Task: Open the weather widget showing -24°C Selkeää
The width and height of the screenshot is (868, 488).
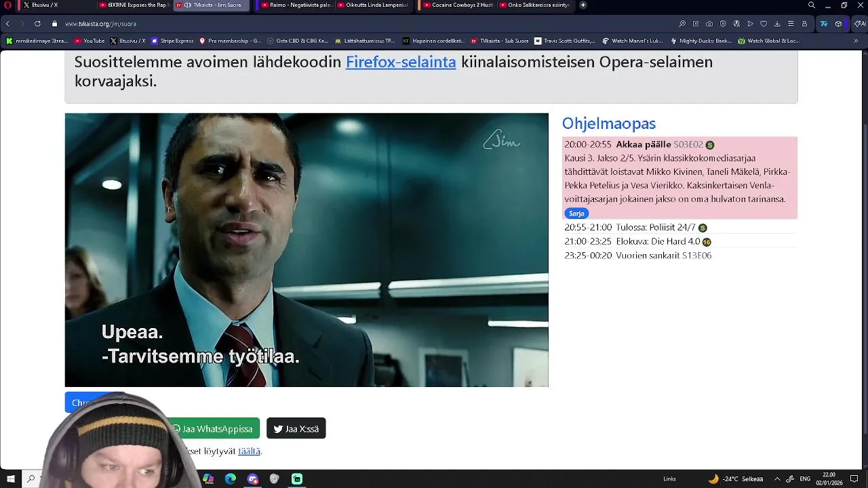Action: pos(736,479)
